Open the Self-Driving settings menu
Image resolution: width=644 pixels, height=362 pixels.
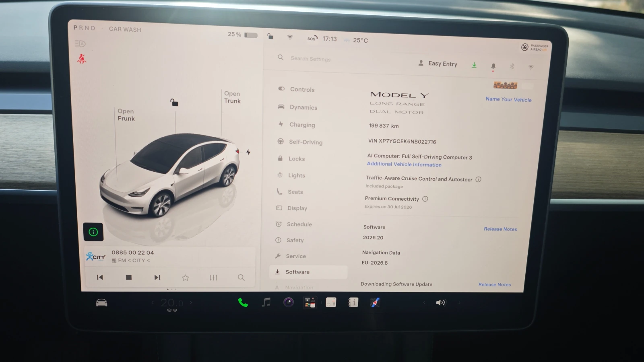coord(300,142)
